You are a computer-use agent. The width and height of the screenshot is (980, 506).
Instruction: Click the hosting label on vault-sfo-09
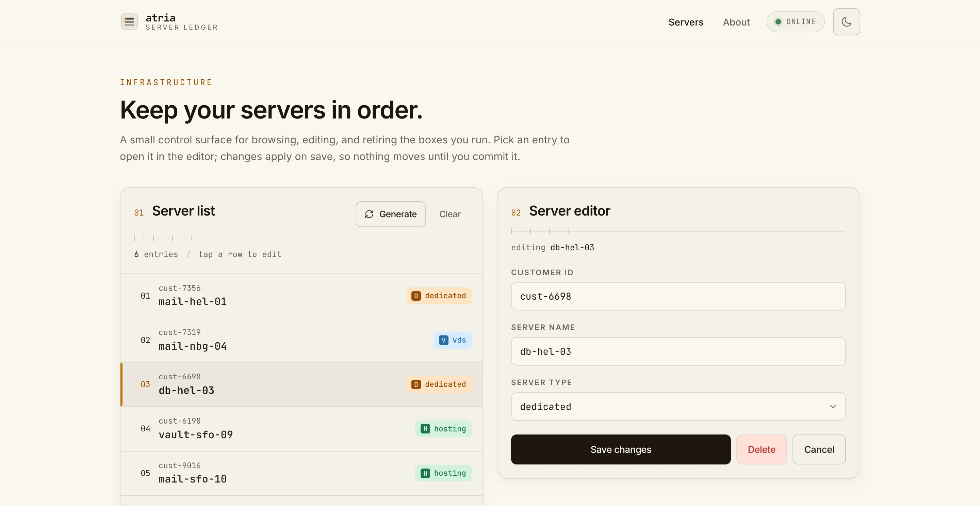coord(450,429)
